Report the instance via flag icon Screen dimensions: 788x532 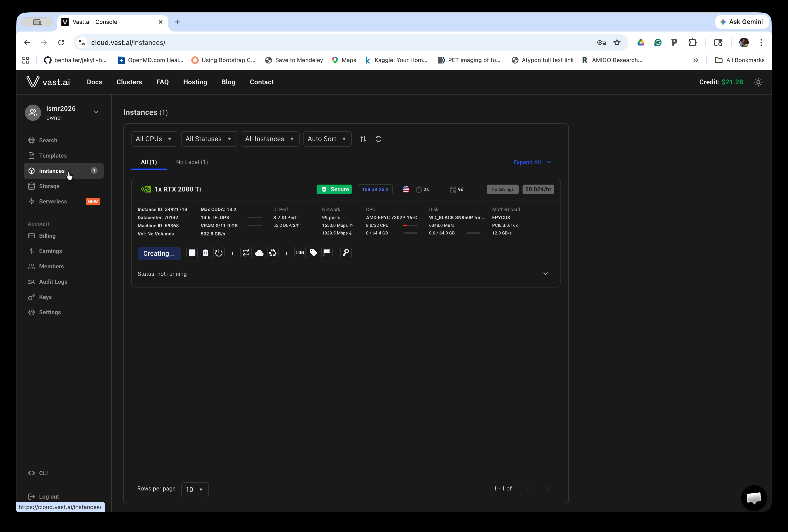(327, 253)
